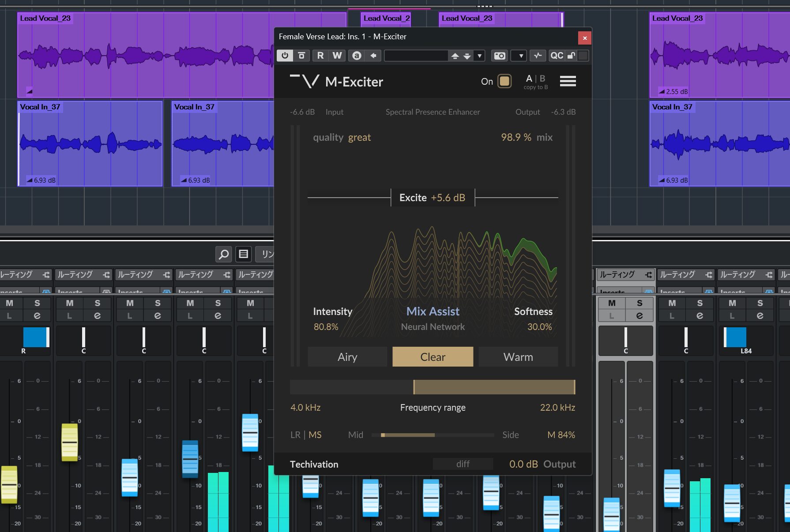Solo the channel panned R

pyautogui.click(x=37, y=303)
